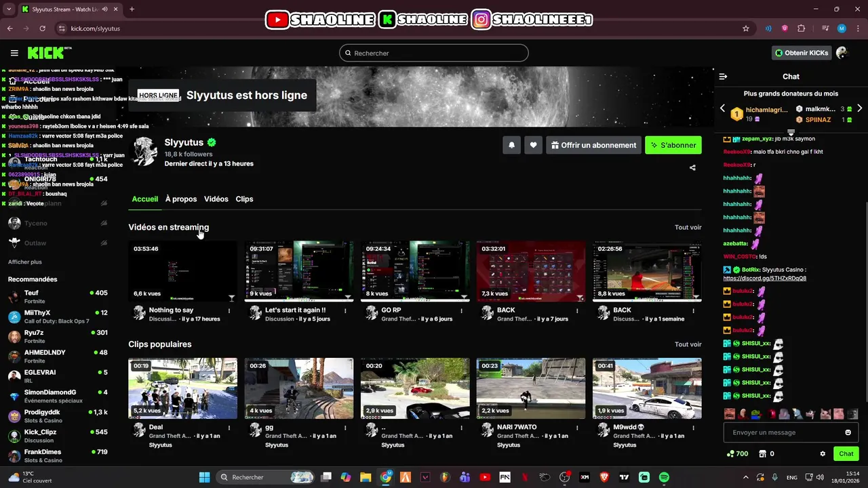The image size is (868, 488).
Task: Click the pepe emote in quick emotes row
Action: tap(755, 413)
